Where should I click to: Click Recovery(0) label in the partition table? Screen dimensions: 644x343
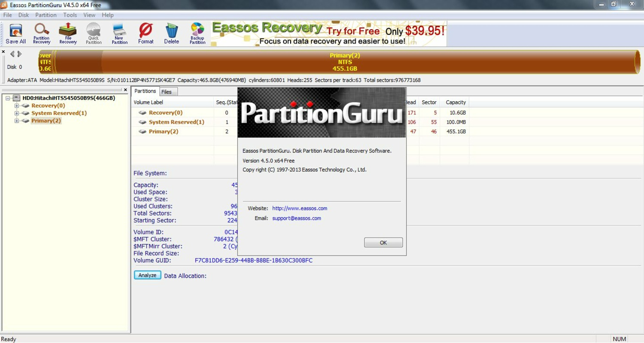(166, 113)
